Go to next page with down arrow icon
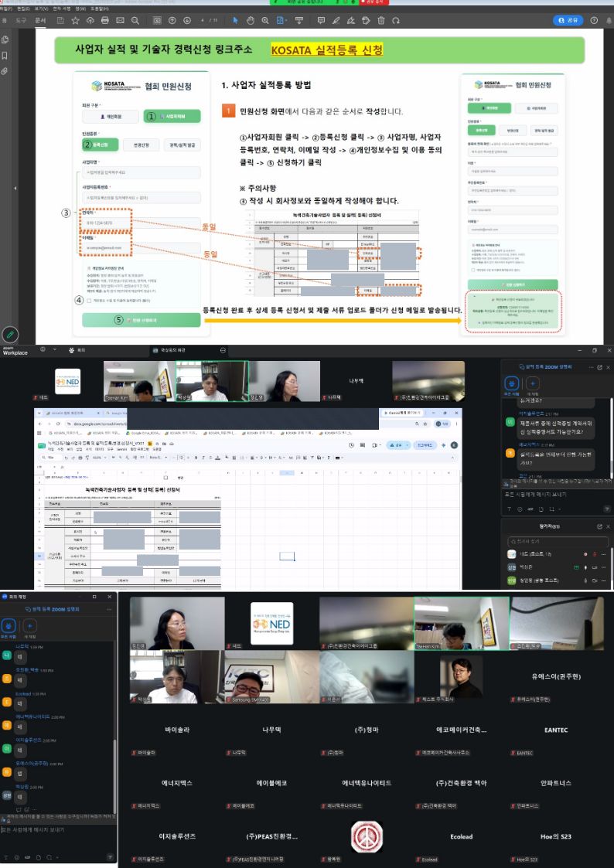This screenshot has height=868, width=614. tap(187, 20)
